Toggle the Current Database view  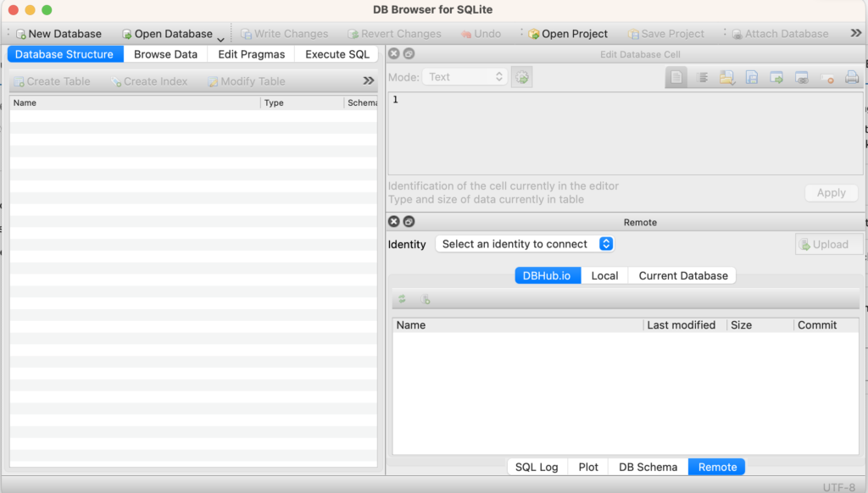[682, 275]
